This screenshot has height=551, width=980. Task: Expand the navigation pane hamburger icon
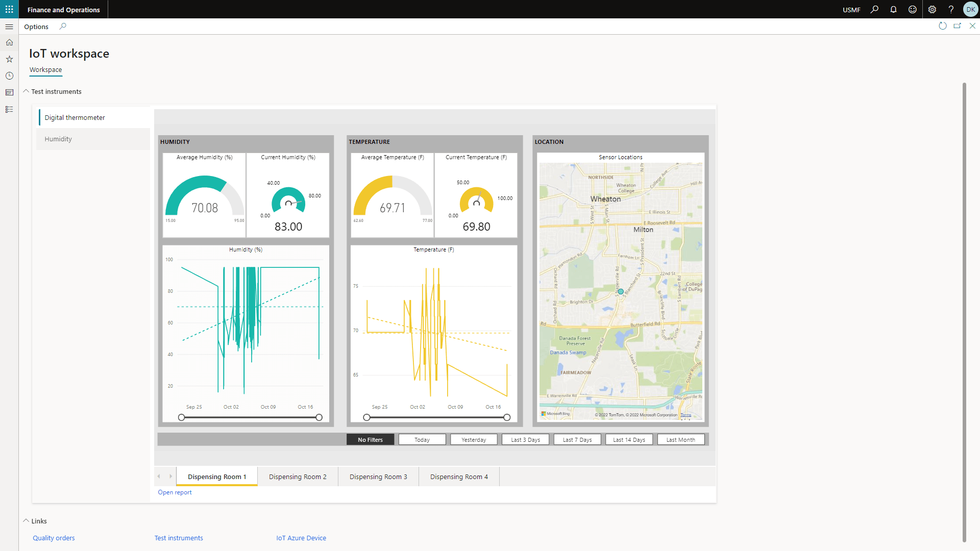(9, 27)
